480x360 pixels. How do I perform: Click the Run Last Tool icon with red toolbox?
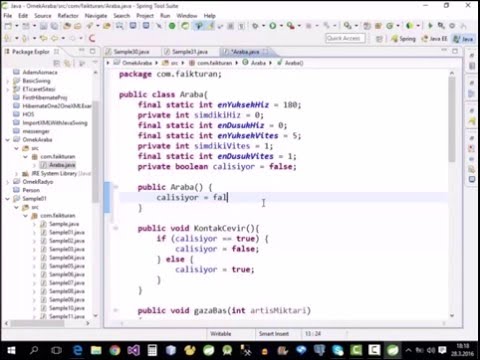[x=290, y=26]
